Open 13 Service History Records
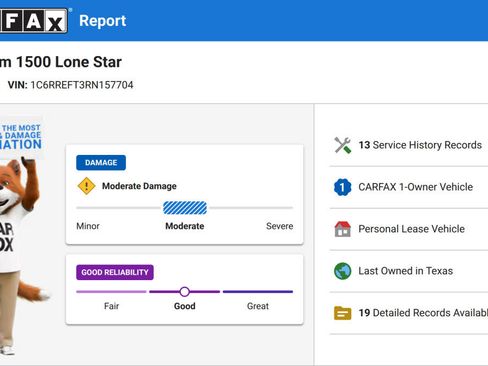This screenshot has width=488, height=366. (409, 145)
